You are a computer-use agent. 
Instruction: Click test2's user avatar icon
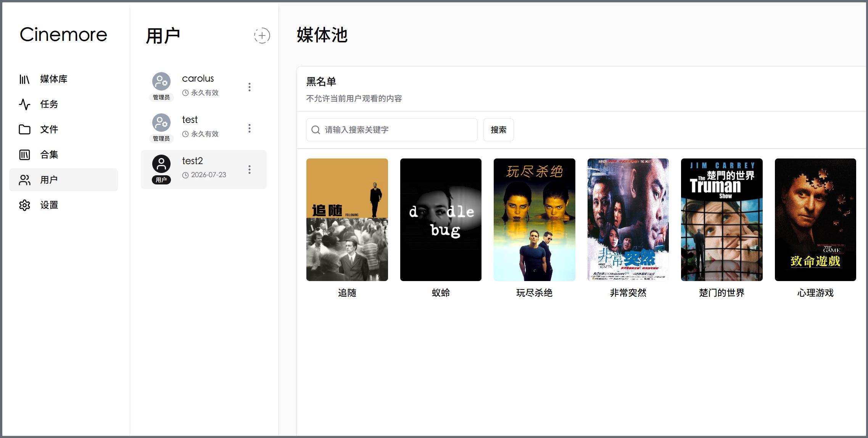(161, 165)
